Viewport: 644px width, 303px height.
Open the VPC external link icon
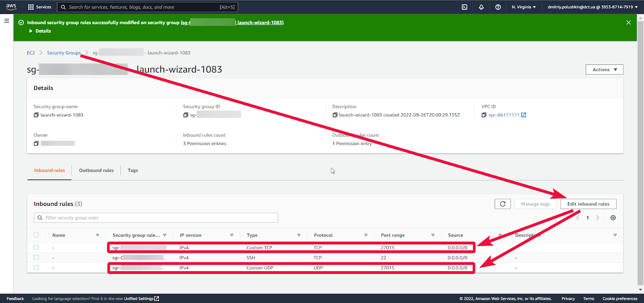[x=524, y=115]
